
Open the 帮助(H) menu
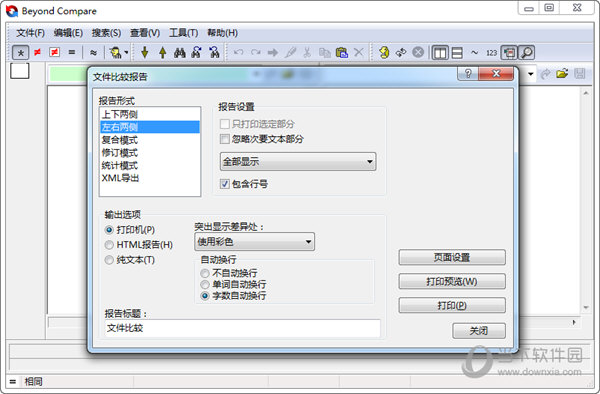pos(222,33)
